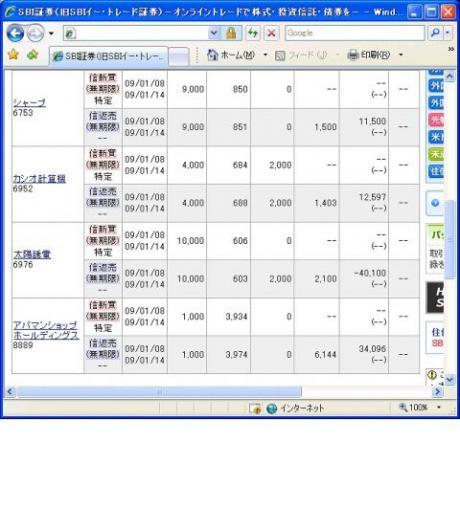Click the Add to Favorites icon
Screen dimensions: 460x530
(x=32, y=55)
